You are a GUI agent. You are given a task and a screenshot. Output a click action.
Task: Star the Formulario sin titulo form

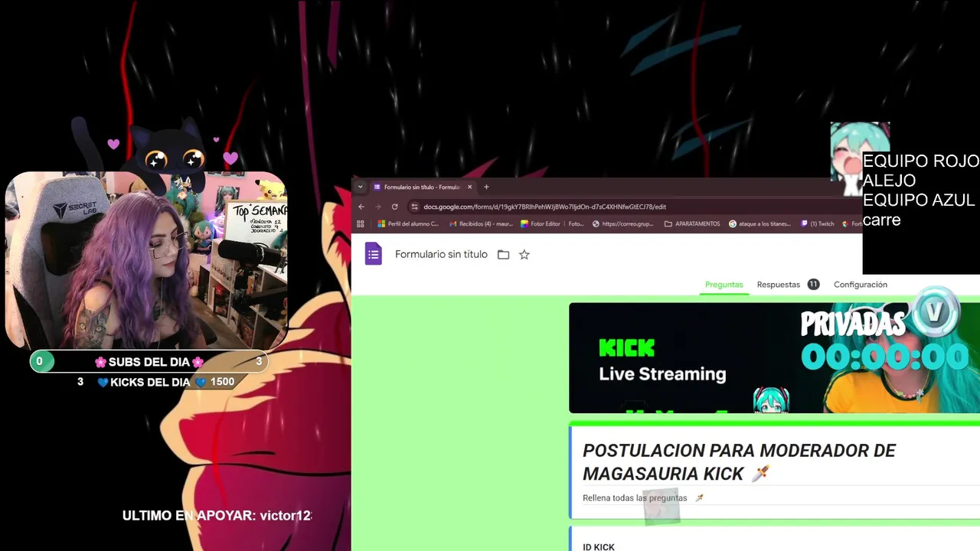pyautogui.click(x=524, y=255)
